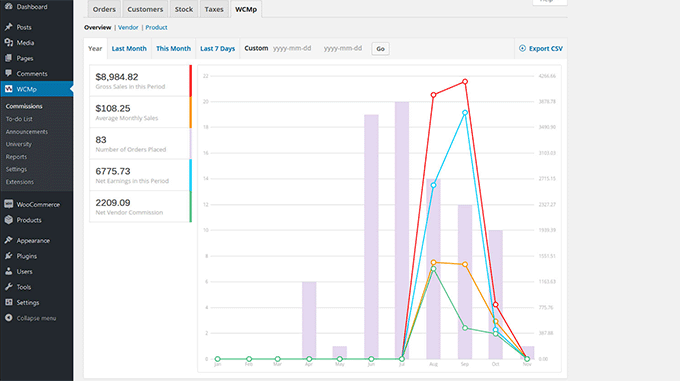Click the blue net earnings point at Sep

click(x=465, y=113)
